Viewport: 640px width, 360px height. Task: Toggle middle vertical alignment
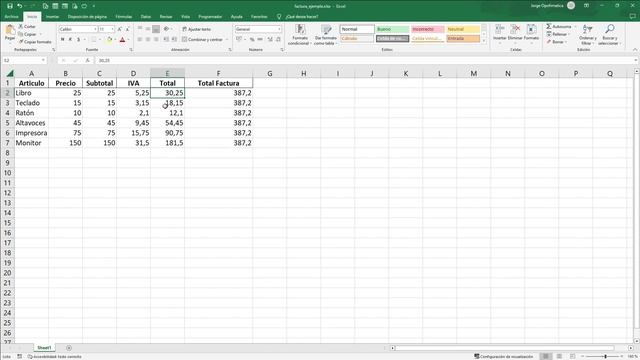pos(148,29)
